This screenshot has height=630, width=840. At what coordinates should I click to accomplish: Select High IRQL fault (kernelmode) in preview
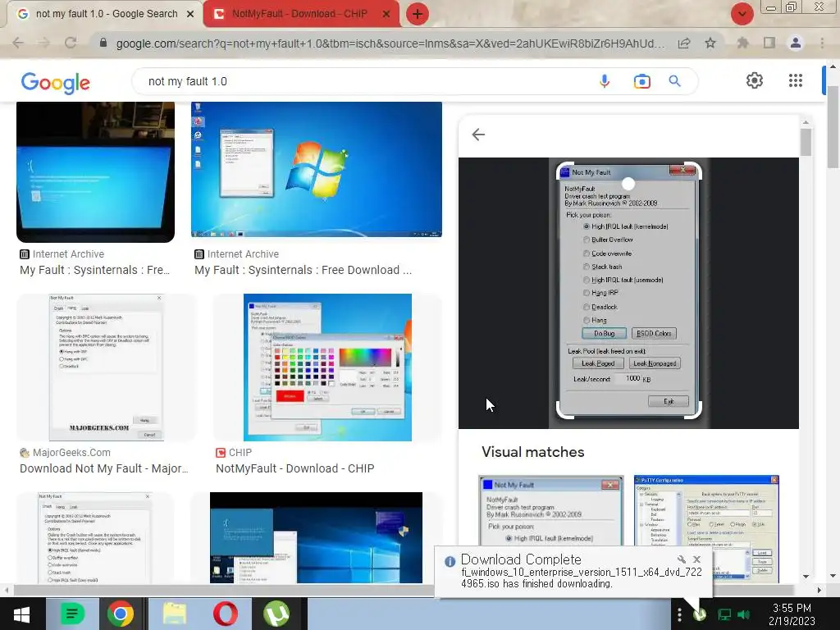point(626,226)
